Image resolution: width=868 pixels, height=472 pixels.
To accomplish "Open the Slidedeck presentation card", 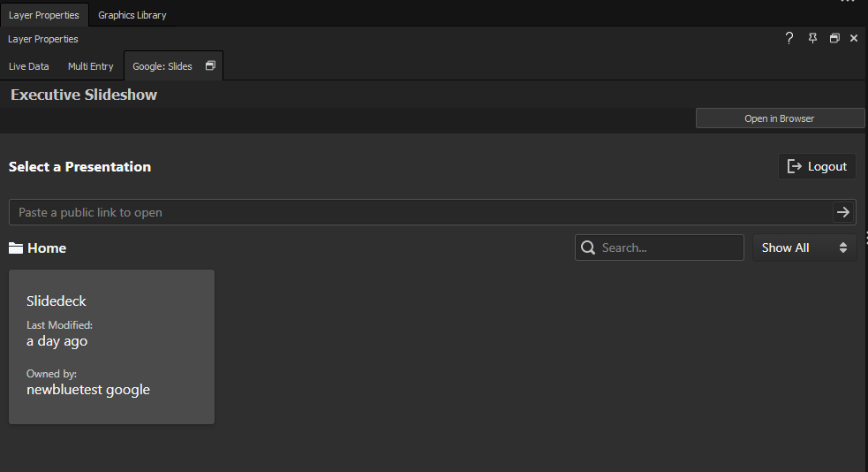I will (x=111, y=346).
